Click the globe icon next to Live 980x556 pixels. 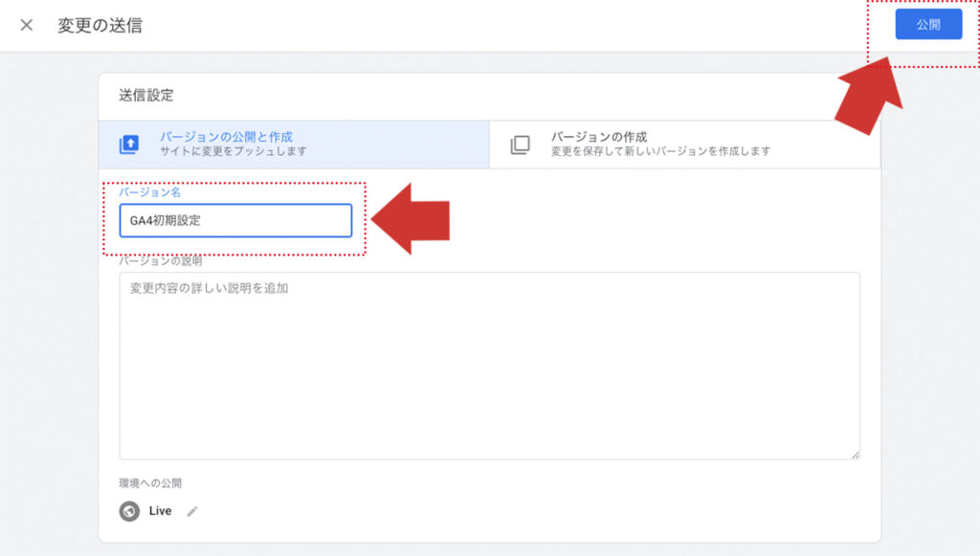(x=127, y=510)
